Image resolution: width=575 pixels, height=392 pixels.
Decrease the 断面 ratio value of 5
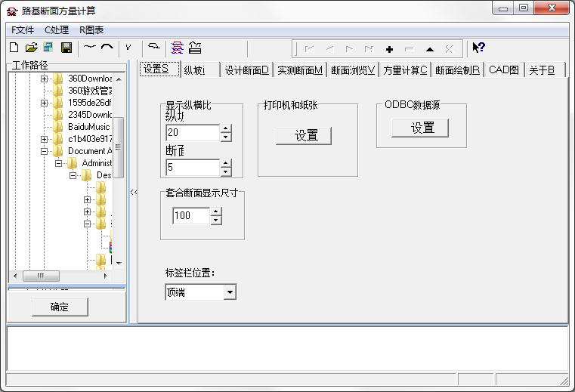pyautogui.click(x=226, y=171)
